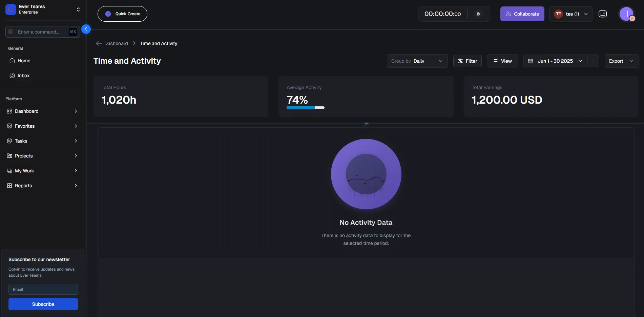This screenshot has height=317, width=644.
Task: Focus the command search field
Action: pos(43,32)
